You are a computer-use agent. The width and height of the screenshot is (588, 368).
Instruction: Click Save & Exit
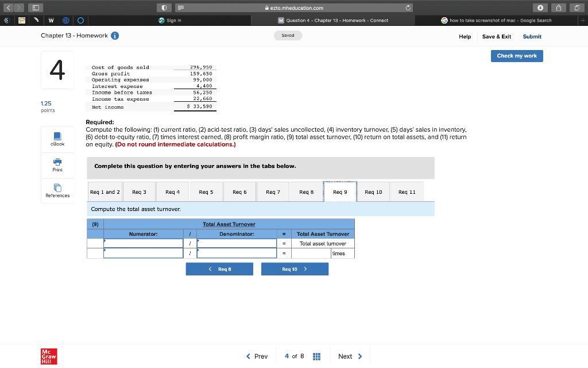(x=496, y=36)
